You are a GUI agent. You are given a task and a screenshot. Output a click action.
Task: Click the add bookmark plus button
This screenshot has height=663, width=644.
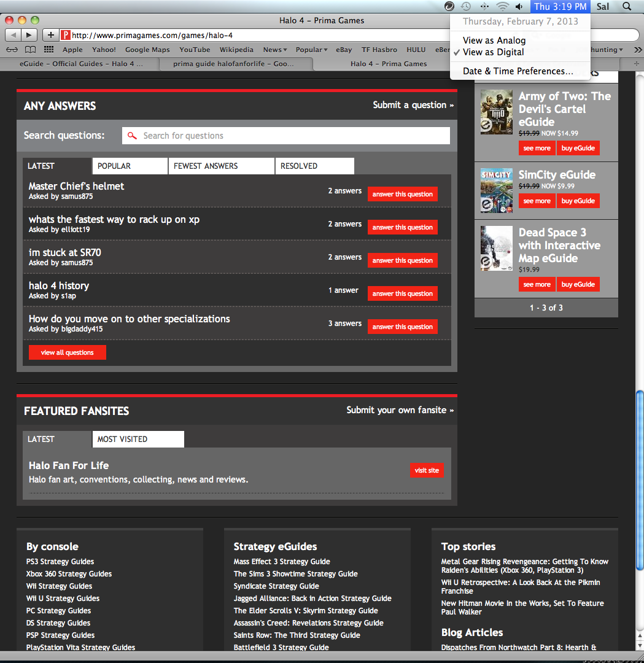tap(51, 36)
